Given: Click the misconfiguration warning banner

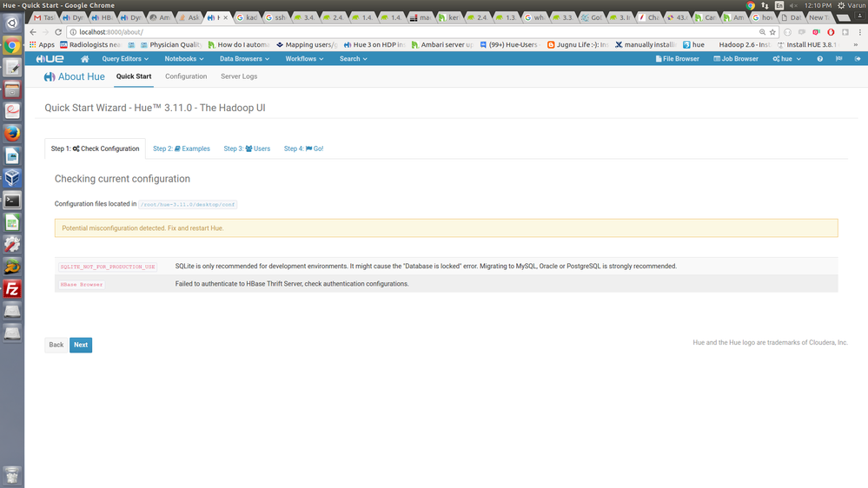Looking at the screenshot, I should (x=447, y=228).
